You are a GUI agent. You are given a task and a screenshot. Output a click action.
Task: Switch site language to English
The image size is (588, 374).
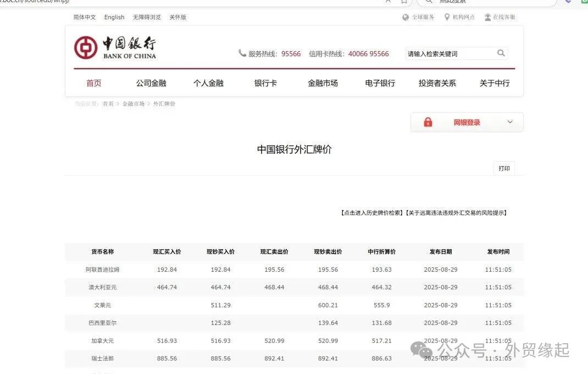coord(114,17)
